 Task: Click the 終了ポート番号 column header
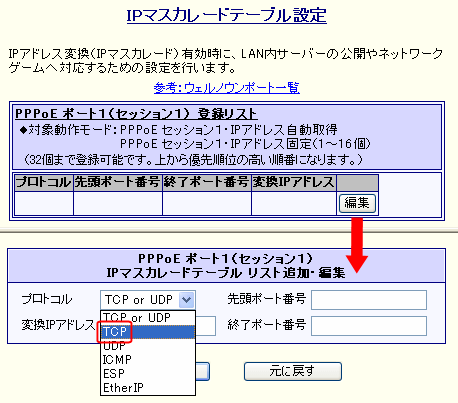coord(207,182)
